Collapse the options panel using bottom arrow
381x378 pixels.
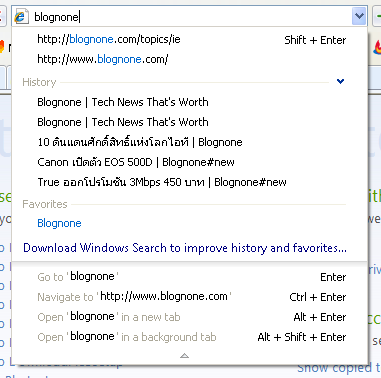(184, 356)
